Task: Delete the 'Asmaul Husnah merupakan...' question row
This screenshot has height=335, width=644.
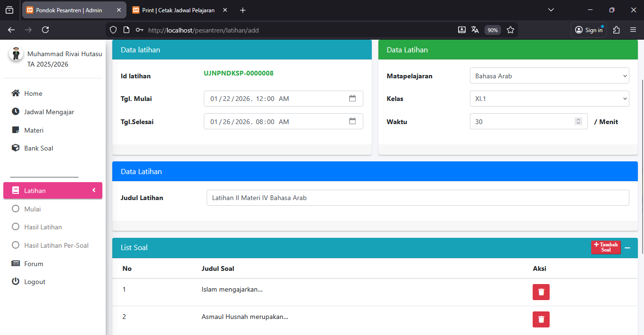Action: click(x=541, y=319)
